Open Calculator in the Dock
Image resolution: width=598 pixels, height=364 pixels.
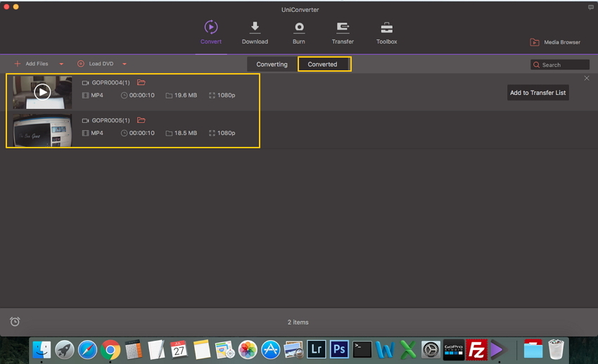click(134, 349)
